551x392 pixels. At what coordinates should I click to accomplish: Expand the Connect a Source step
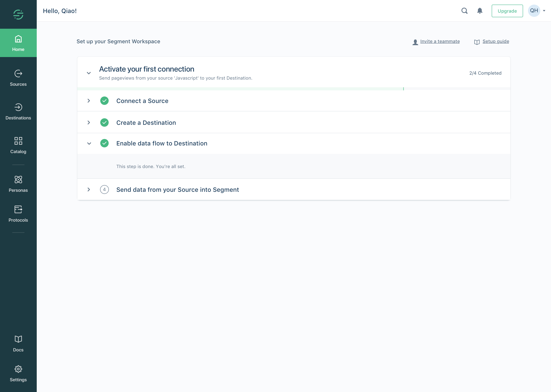(x=89, y=101)
